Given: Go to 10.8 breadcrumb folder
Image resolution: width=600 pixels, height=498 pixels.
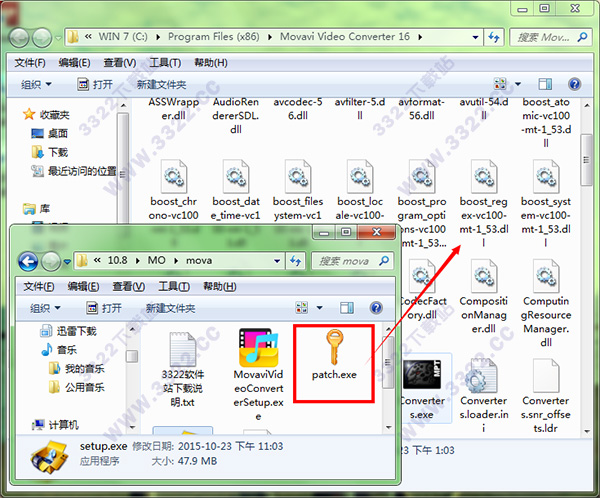Looking at the screenshot, I should 117,261.
